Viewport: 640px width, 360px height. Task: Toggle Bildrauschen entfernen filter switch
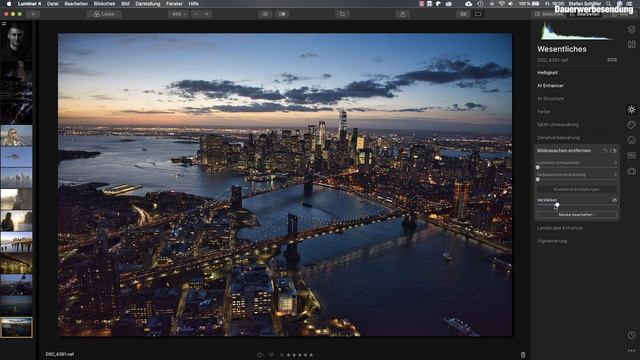[613, 151]
